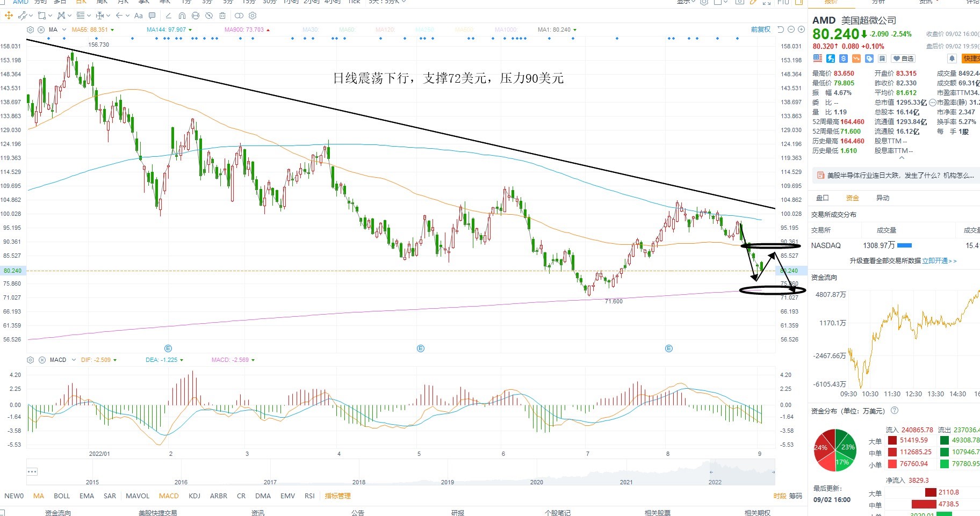
Task: Close the MACD panel with the X icon
Action: [x=41, y=360]
